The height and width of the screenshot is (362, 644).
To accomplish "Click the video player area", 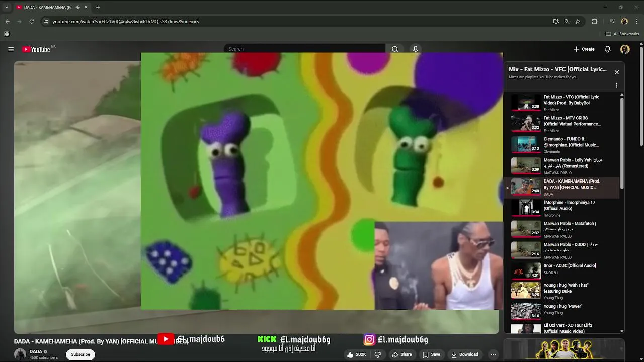I will point(256,197).
